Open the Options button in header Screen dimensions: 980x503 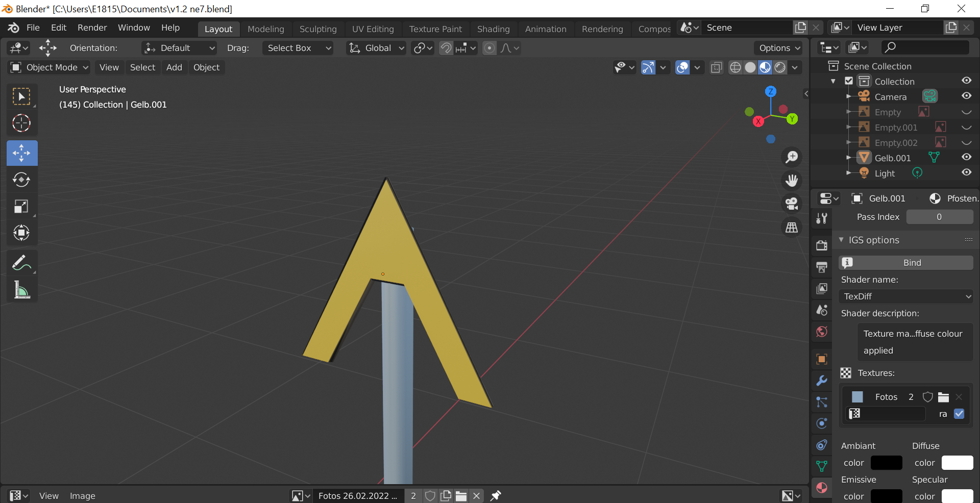pos(779,48)
